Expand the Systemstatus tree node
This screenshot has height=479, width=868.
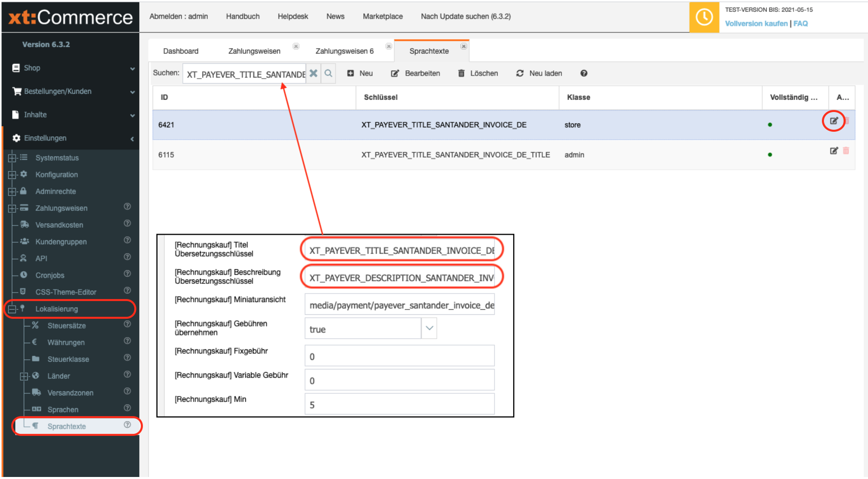coord(12,158)
